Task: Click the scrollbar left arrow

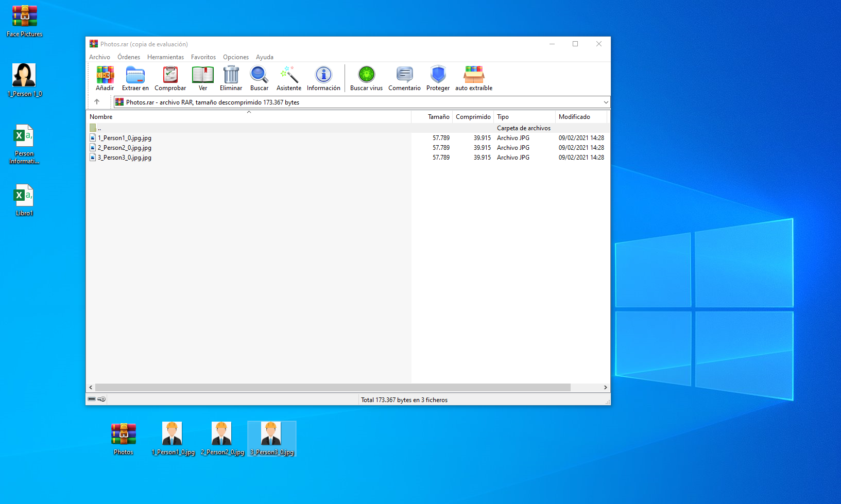Action: point(91,387)
